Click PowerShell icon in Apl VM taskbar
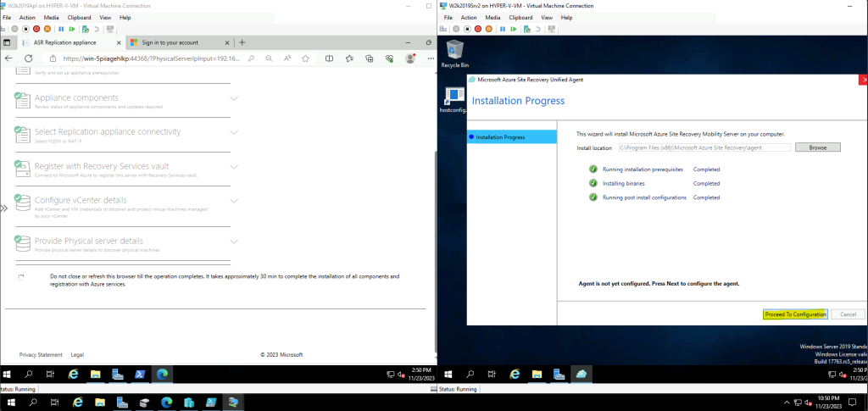This screenshot has width=868, height=411. click(x=140, y=374)
